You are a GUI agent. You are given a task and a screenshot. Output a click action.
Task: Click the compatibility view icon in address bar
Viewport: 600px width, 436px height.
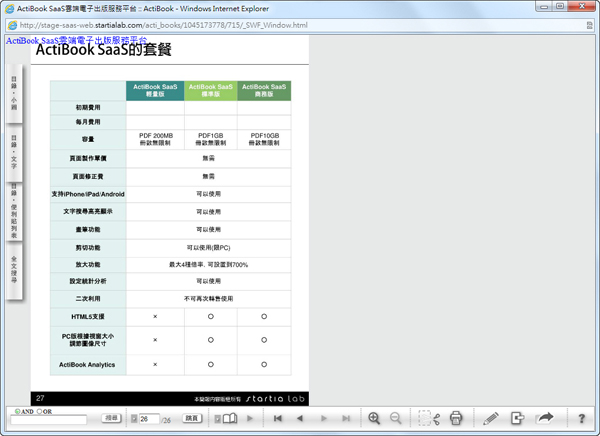click(589, 25)
